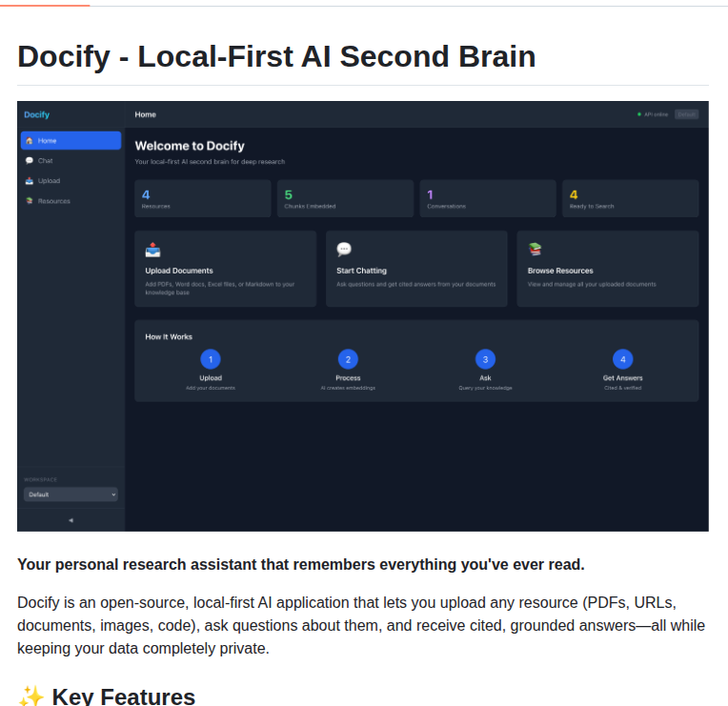
Task: Click the 'Key Features' heading
Action: 124,696
